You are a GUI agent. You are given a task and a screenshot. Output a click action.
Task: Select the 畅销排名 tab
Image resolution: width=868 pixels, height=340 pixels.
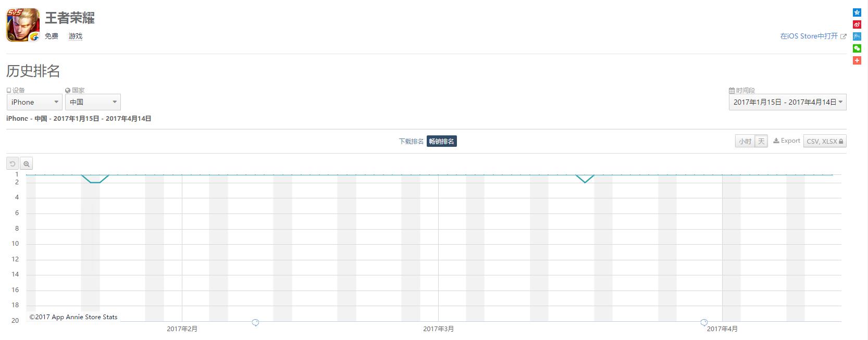(442, 141)
